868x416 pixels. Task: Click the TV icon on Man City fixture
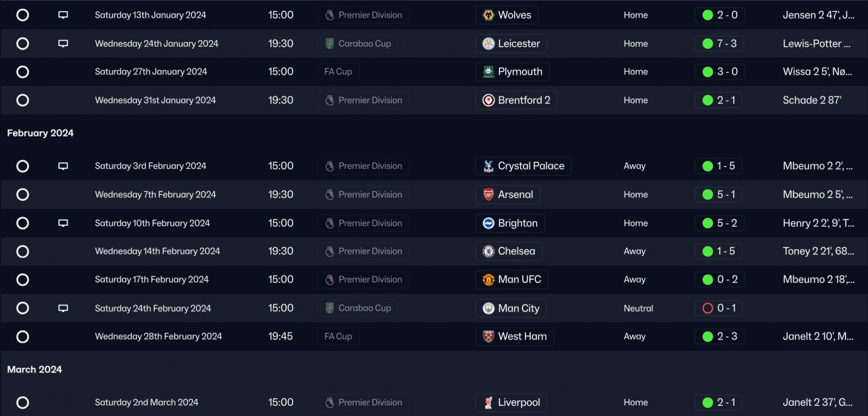pyautogui.click(x=63, y=308)
